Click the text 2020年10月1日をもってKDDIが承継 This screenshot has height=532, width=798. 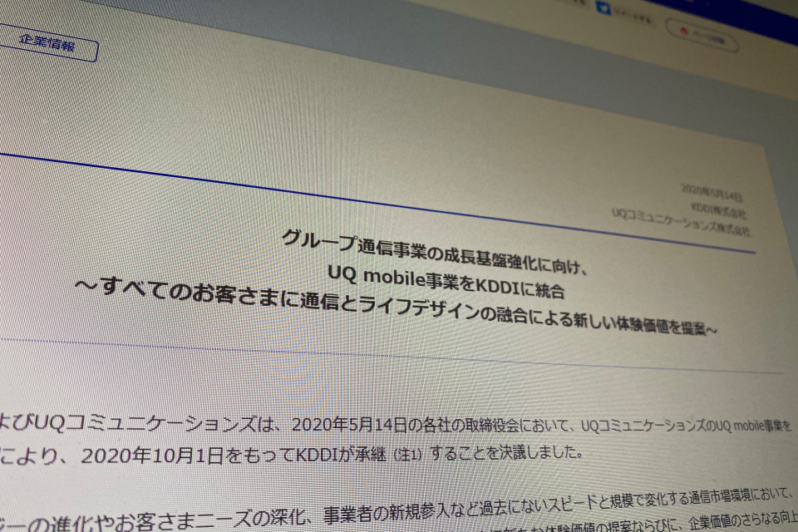[234, 456]
